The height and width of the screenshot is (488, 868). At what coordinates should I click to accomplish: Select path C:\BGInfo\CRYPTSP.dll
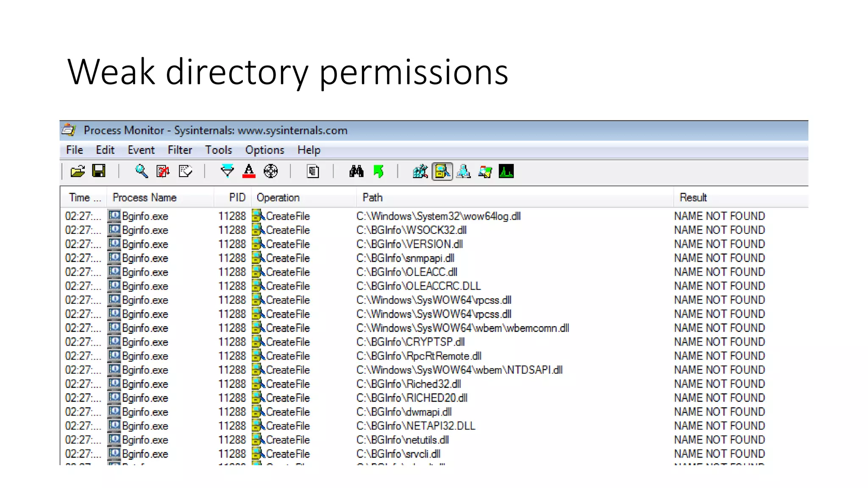410,342
